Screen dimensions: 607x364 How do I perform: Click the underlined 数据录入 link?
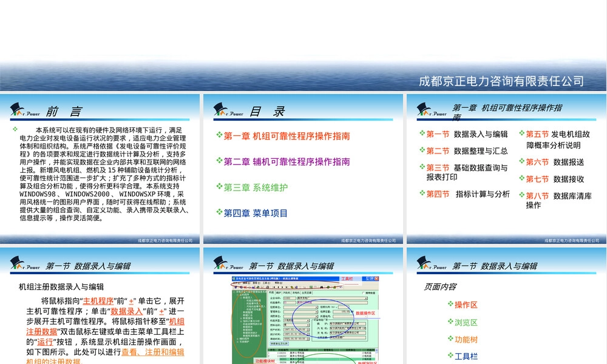pyautogui.click(x=127, y=311)
